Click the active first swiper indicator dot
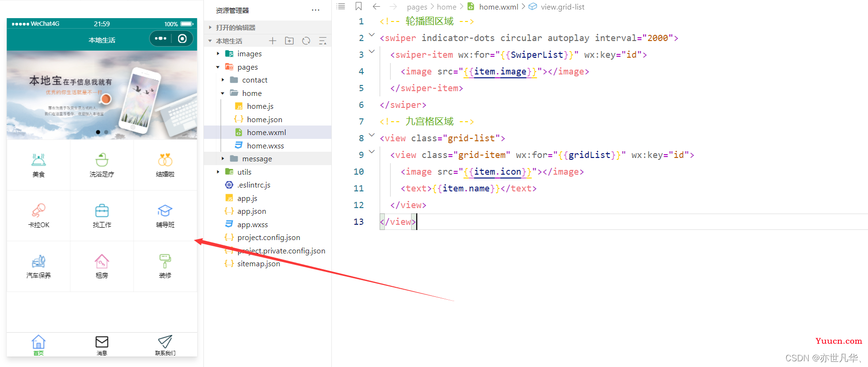This screenshot has width=868, height=367. [x=98, y=132]
